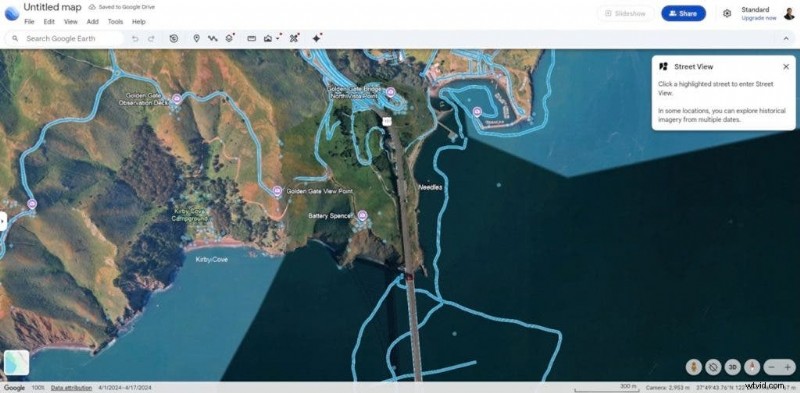Screen dimensions: 800x393
Task: Click the Gemini sparkle icon
Action: tap(317, 38)
